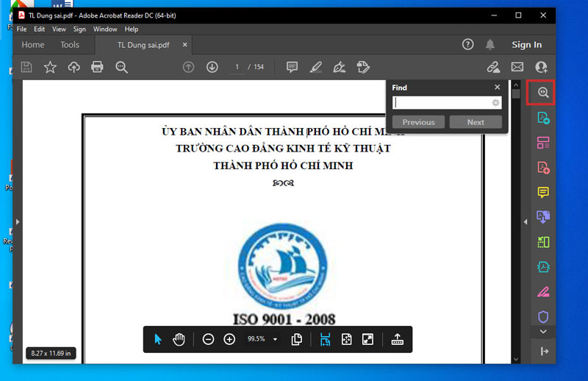Switch to the Tools tab
The height and width of the screenshot is (381, 588).
pyautogui.click(x=70, y=45)
